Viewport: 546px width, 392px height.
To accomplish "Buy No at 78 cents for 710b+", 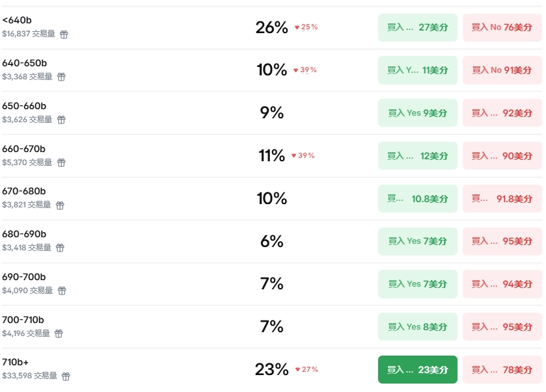I will pyautogui.click(x=502, y=370).
